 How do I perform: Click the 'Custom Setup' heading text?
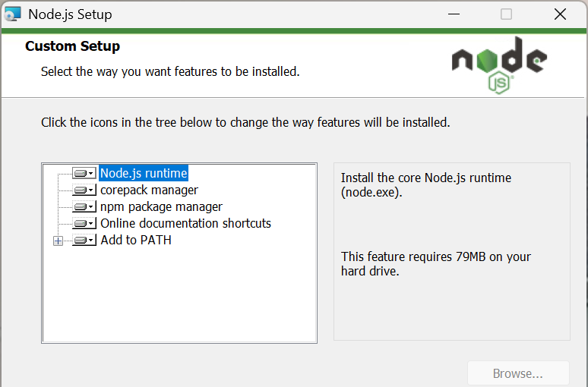coord(72,46)
